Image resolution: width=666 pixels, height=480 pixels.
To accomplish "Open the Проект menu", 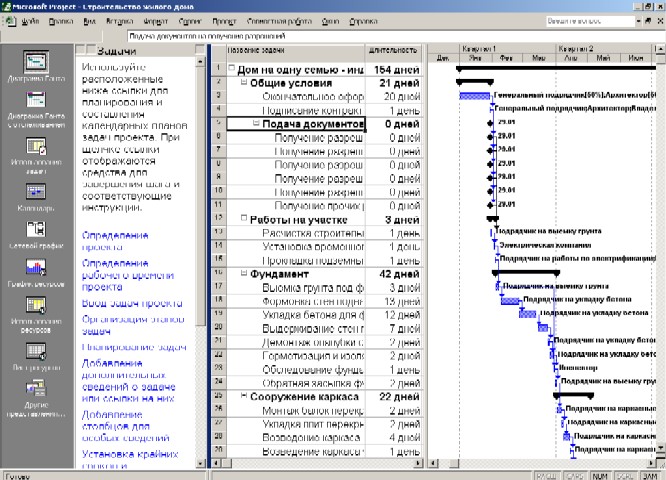I will pyautogui.click(x=224, y=21).
